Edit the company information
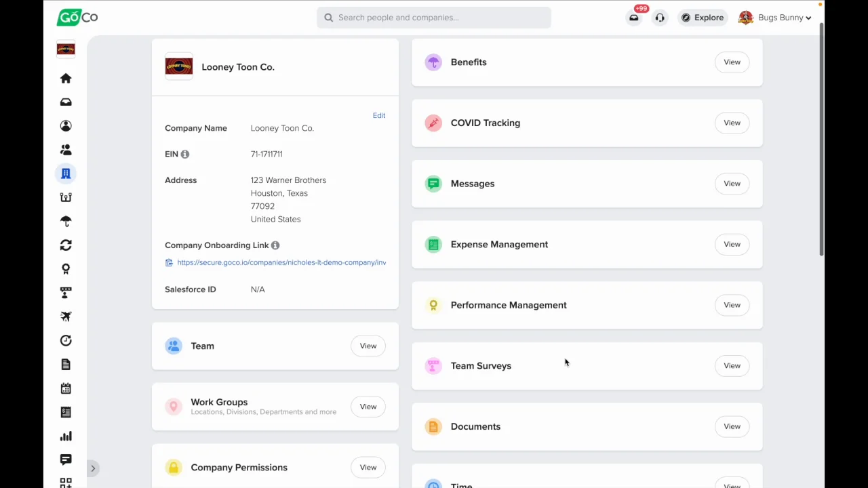The width and height of the screenshot is (868, 488). [x=379, y=116]
